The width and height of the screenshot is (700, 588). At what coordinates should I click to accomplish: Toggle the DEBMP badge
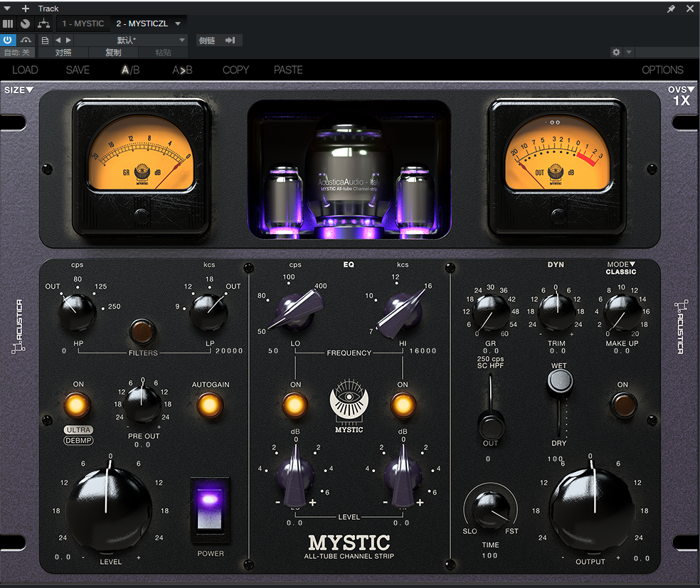coord(78,440)
